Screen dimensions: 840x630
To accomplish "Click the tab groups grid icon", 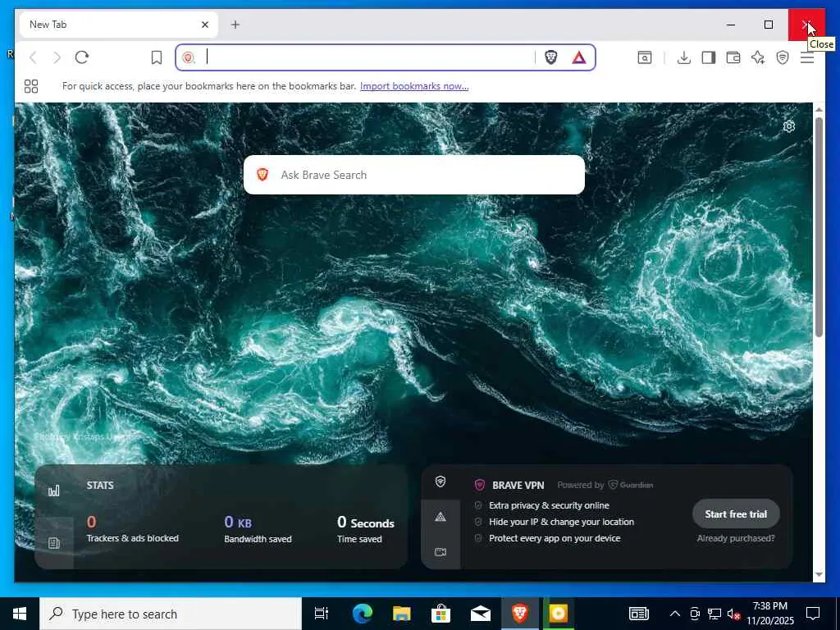I will point(31,86).
